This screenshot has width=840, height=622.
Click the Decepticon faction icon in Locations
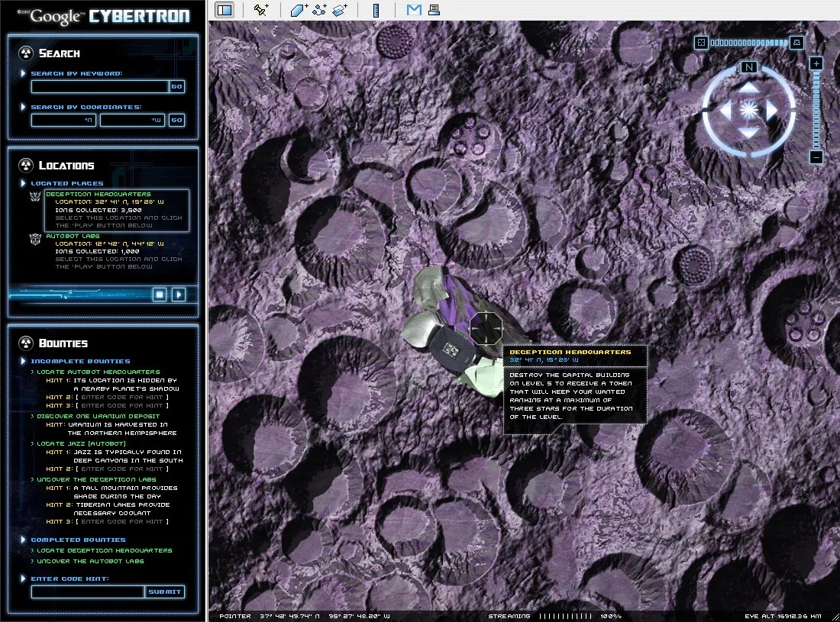[35, 196]
